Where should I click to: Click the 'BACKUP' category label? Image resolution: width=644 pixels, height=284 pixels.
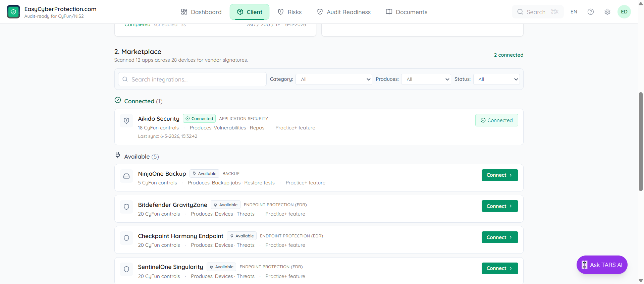click(231, 174)
